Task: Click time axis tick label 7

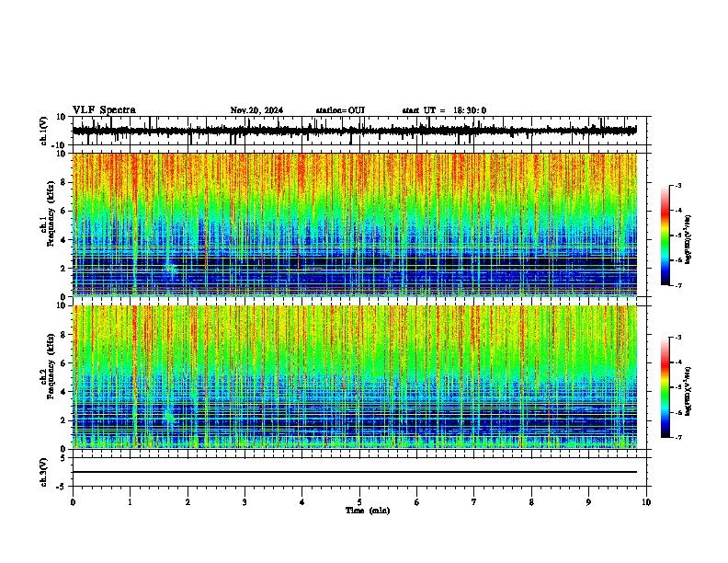Action: [x=474, y=502]
